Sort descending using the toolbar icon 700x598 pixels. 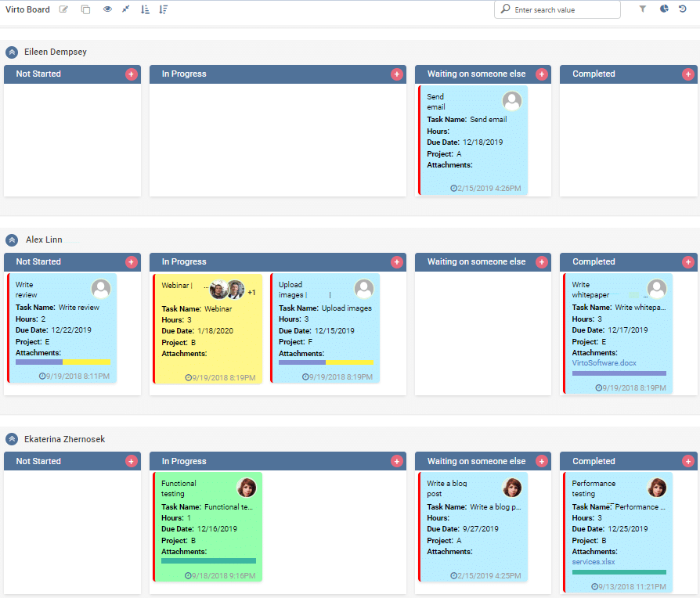click(164, 9)
